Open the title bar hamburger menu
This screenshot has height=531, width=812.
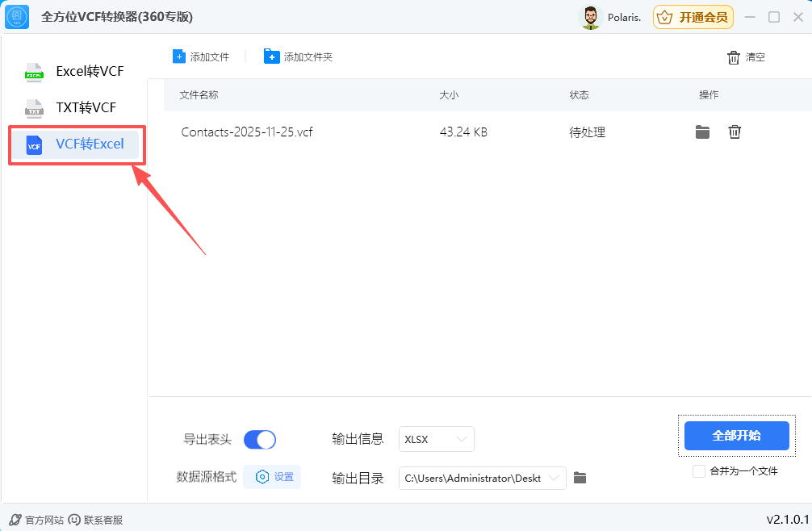[x=751, y=17]
